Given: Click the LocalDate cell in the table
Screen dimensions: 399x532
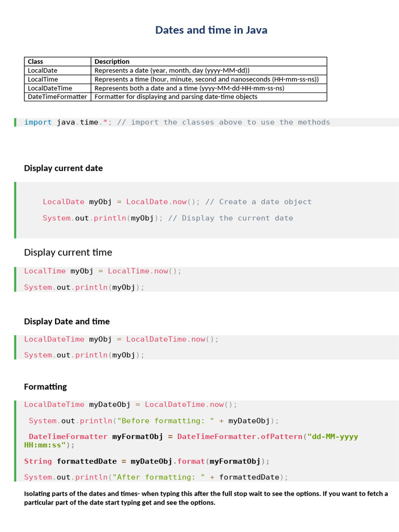Looking at the screenshot, I should coord(43,70).
